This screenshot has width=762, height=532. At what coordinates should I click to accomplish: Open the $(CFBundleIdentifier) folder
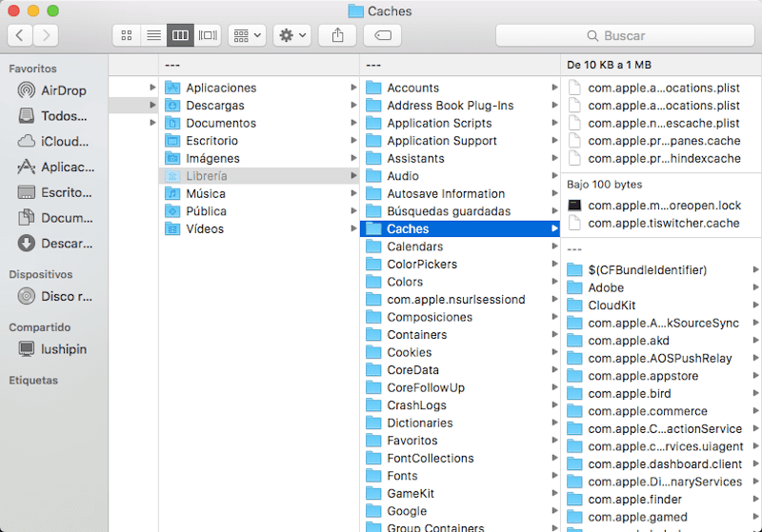point(661,270)
